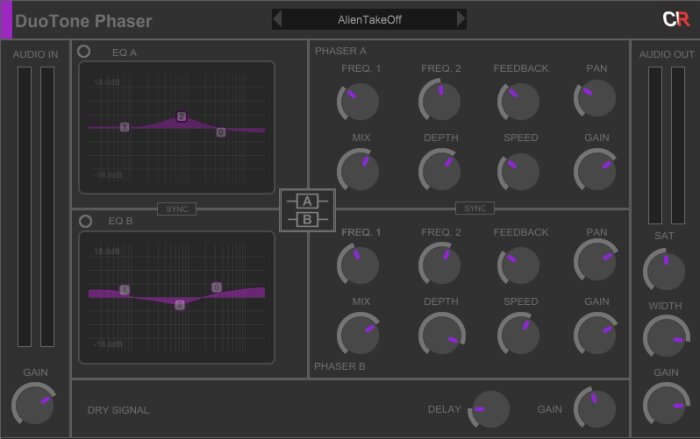Screen dimensions: 700x439
Task: Click the PHASER B label
Action: coord(339,366)
